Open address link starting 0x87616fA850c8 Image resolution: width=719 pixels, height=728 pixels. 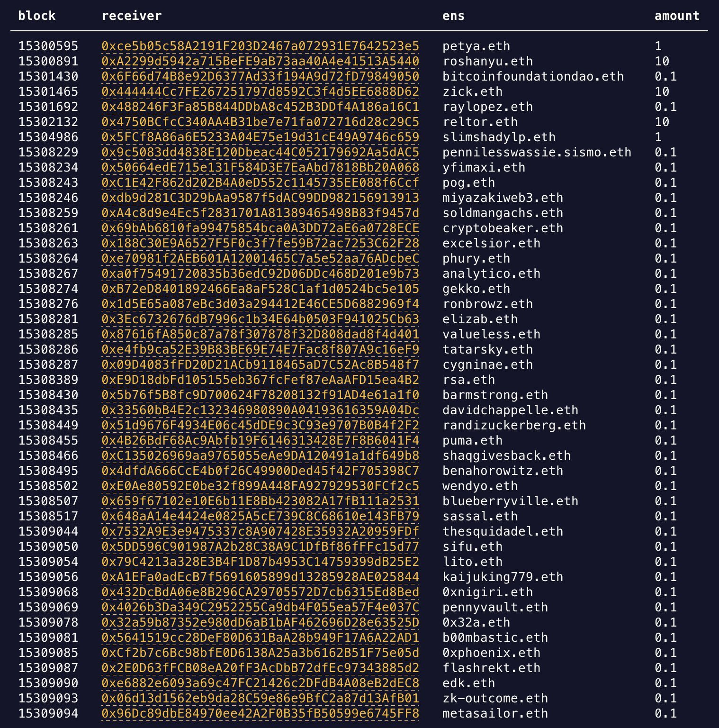click(261, 334)
